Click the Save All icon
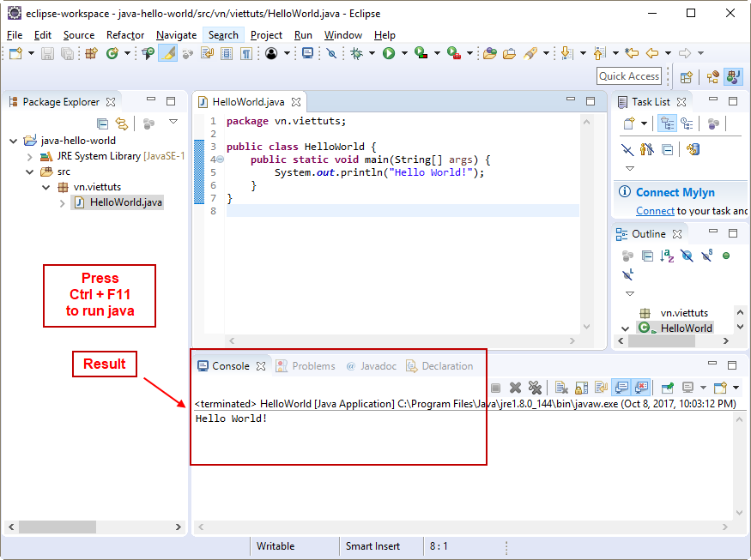This screenshot has height=560, width=751. tap(68, 53)
